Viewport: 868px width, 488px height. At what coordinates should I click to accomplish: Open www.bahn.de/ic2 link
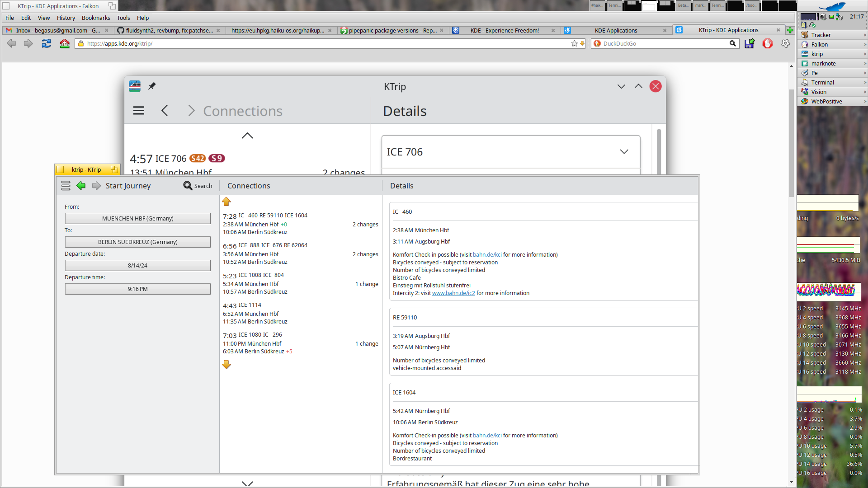453,293
